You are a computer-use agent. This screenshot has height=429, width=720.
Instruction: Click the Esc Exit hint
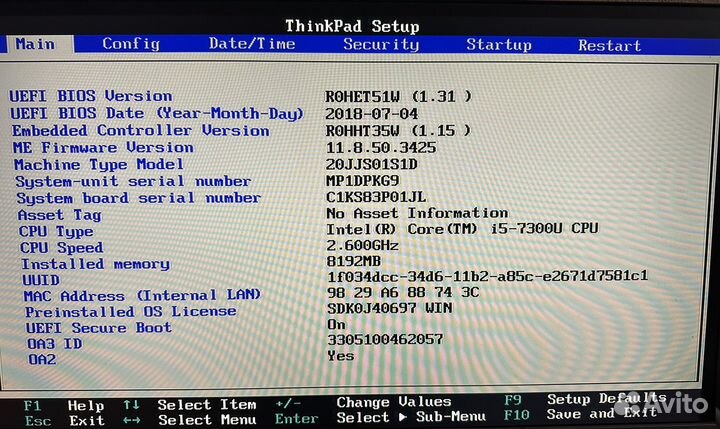point(65,421)
